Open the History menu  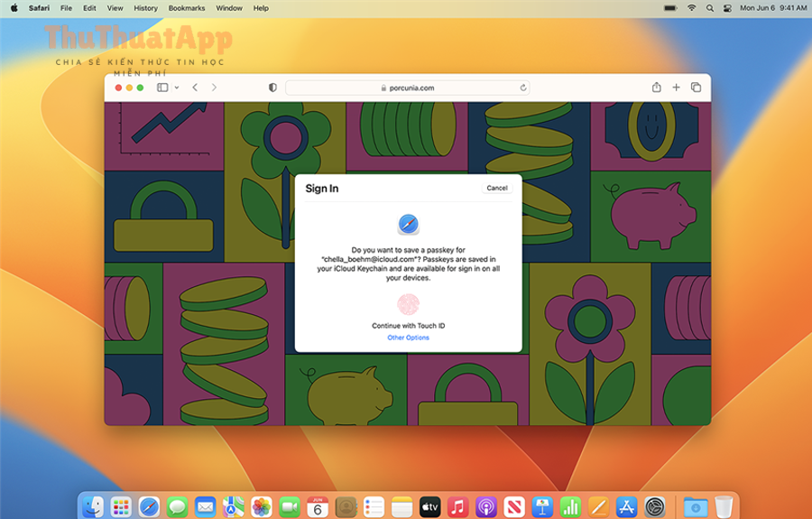coord(145,8)
